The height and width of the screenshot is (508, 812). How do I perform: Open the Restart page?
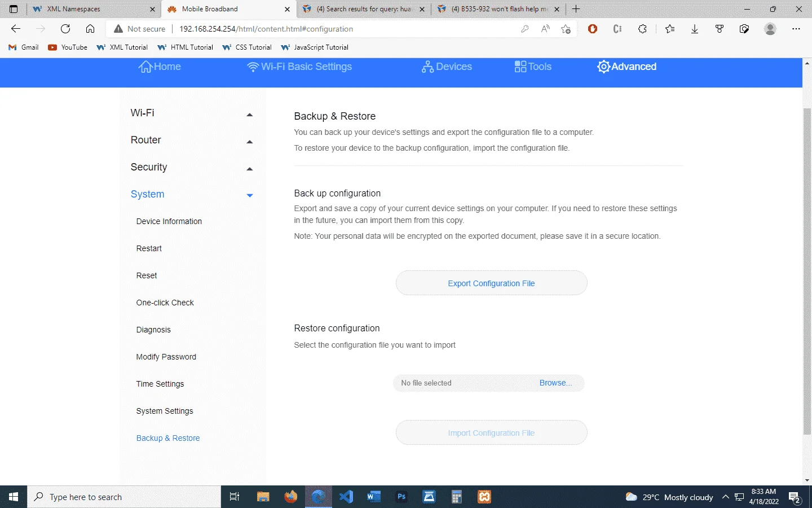tap(149, 248)
